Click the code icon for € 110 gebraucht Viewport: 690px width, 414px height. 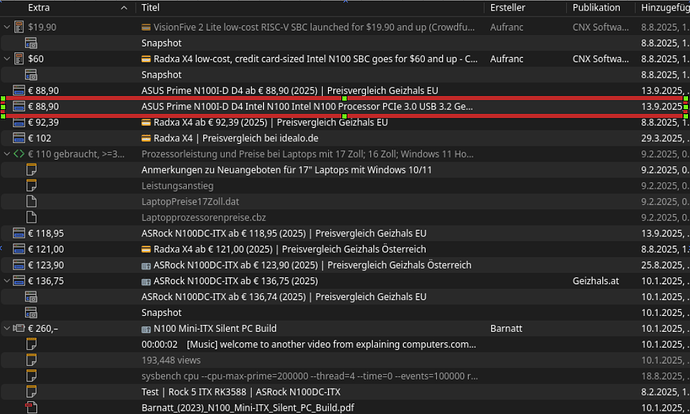[x=18, y=154]
